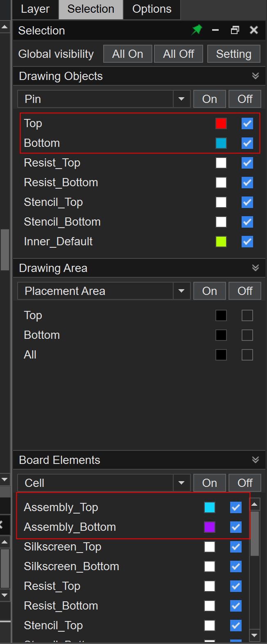The width and height of the screenshot is (267, 644).
Task: Open the Cell dropdown list
Action: [x=181, y=483]
